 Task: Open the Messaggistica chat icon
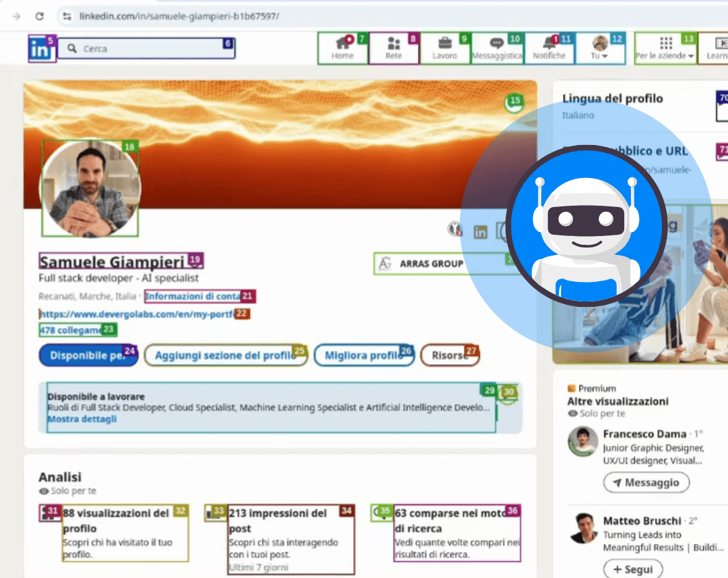point(497,45)
